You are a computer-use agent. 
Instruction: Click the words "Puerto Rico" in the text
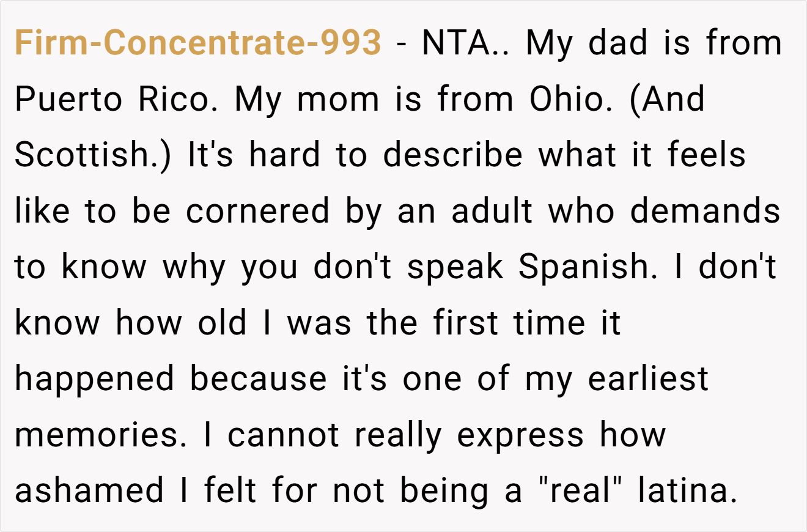[112, 100]
